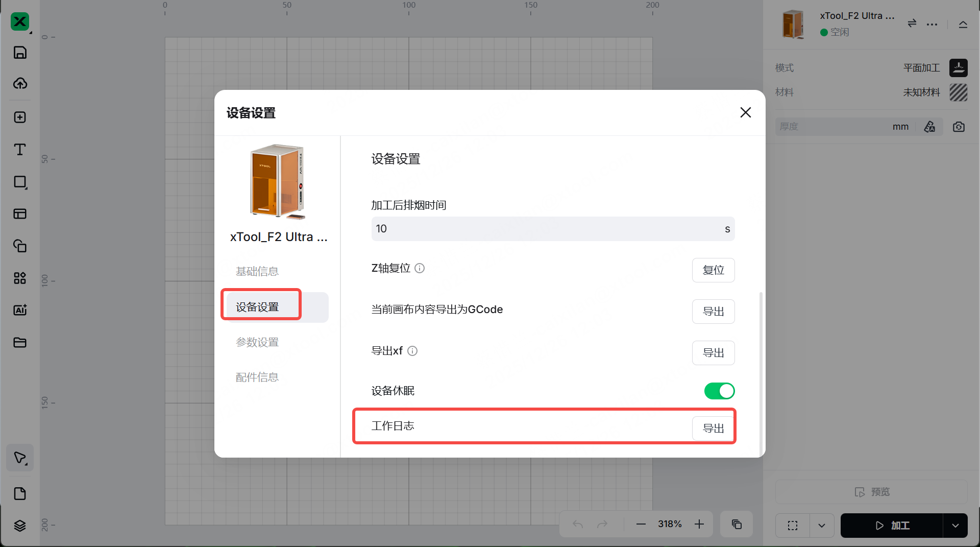
Task: Click the save icon in left sidebar
Action: 20,53
